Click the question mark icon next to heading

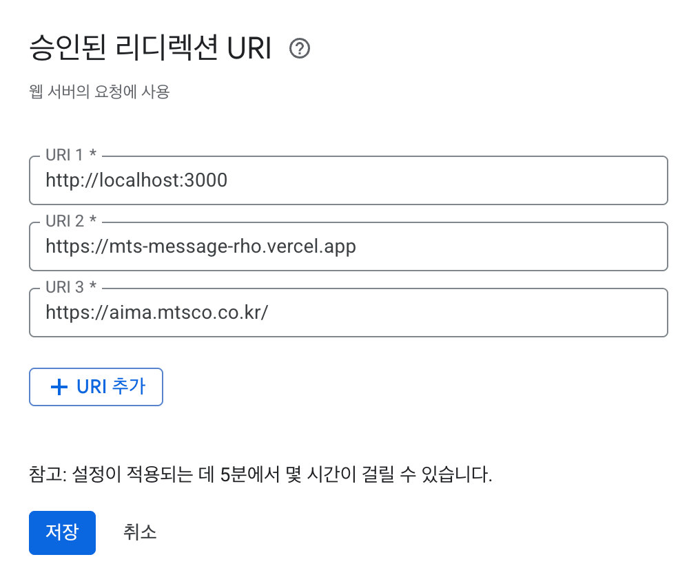(300, 48)
